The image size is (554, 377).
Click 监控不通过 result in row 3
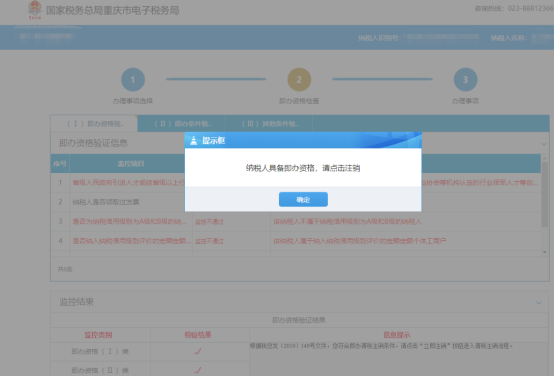pos(209,222)
